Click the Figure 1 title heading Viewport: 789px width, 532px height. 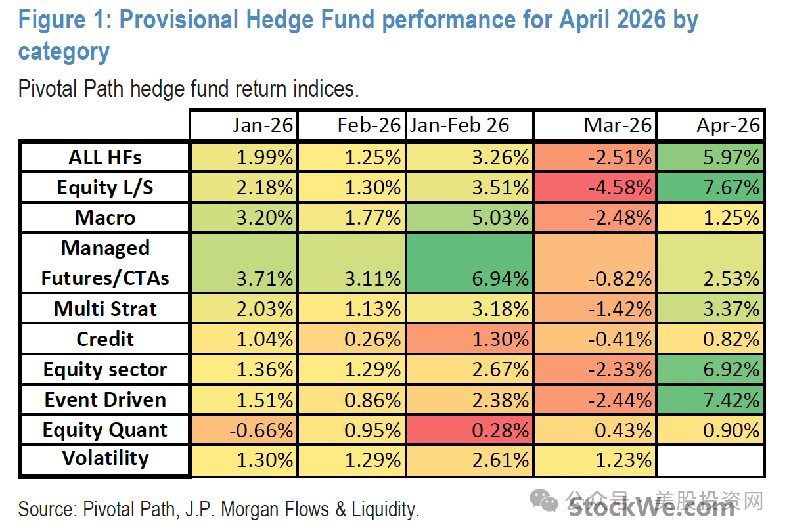pos(358,35)
